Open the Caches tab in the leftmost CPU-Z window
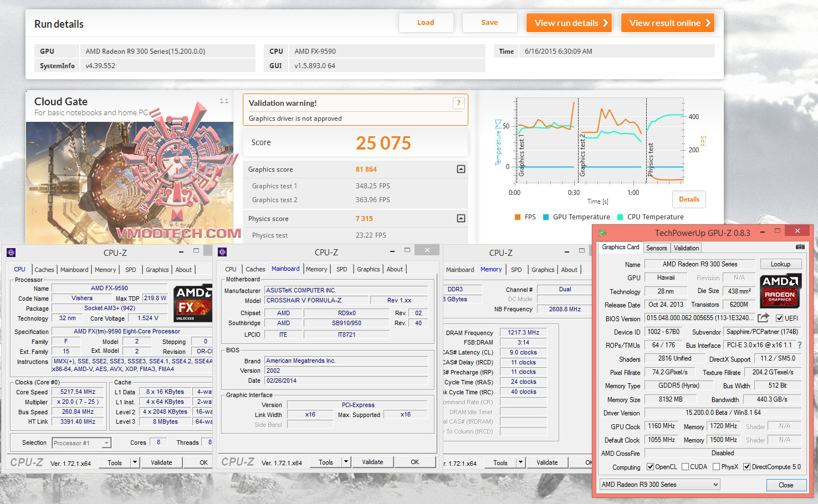Image resolution: width=818 pixels, height=504 pixels. pyautogui.click(x=44, y=270)
